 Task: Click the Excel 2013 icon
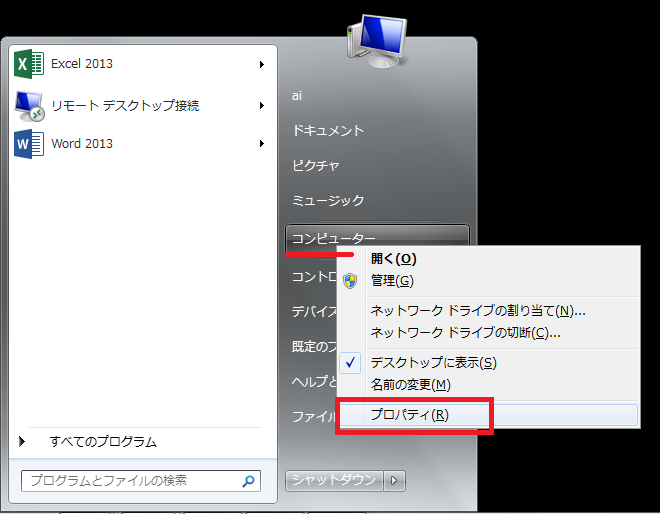point(28,64)
